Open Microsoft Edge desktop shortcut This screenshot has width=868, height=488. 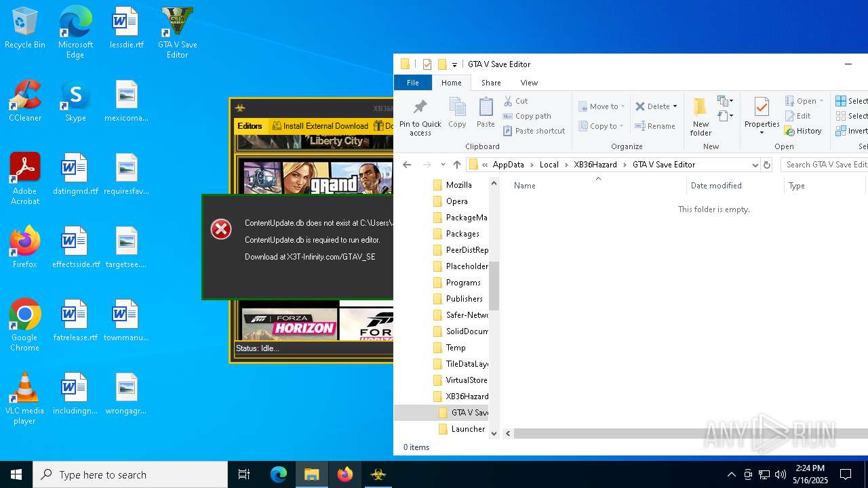pyautogui.click(x=75, y=33)
